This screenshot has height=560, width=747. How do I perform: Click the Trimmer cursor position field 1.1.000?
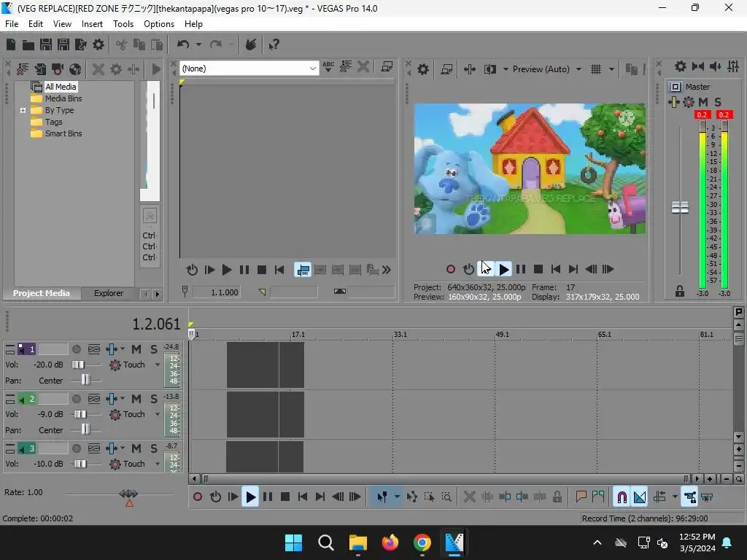[x=216, y=292]
